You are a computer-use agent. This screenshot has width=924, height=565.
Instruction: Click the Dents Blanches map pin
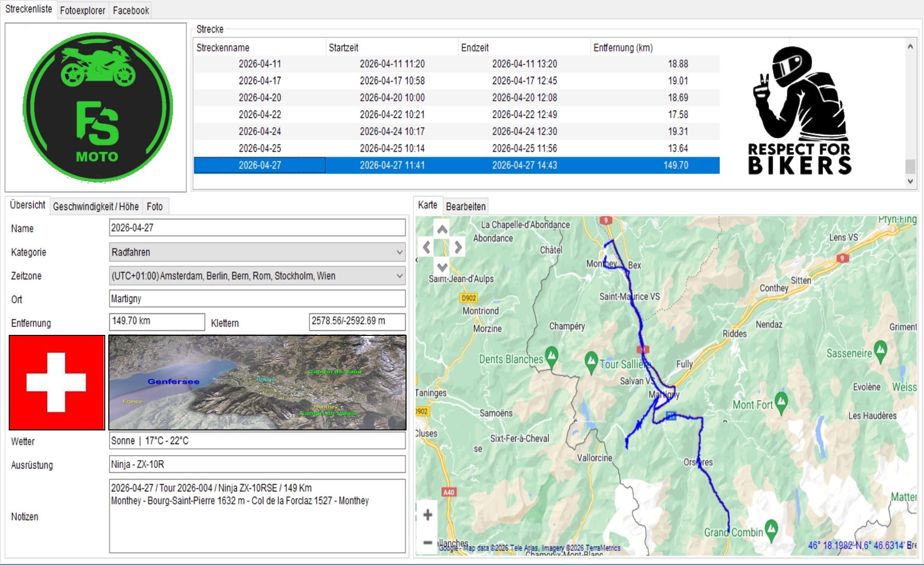pos(552,357)
